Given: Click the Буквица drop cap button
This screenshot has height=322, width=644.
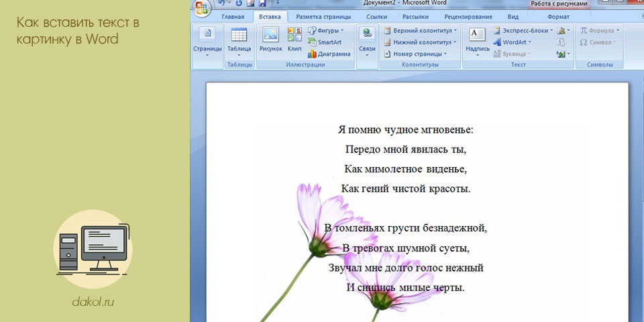Looking at the screenshot, I should [x=512, y=54].
